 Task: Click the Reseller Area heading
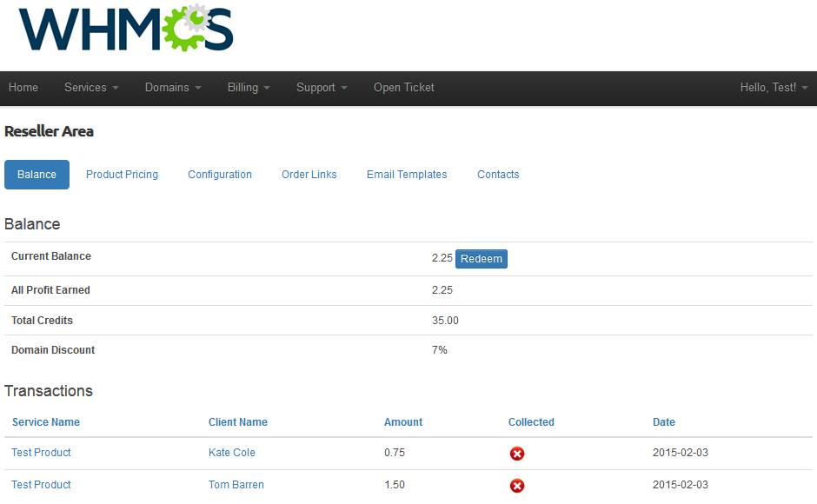point(49,131)
